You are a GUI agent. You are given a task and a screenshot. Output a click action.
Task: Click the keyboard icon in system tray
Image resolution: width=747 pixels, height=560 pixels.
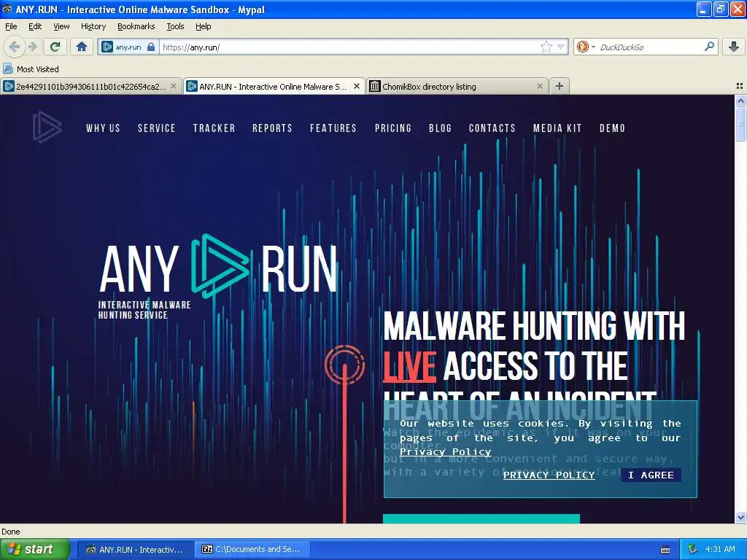(x=665, y=550)
